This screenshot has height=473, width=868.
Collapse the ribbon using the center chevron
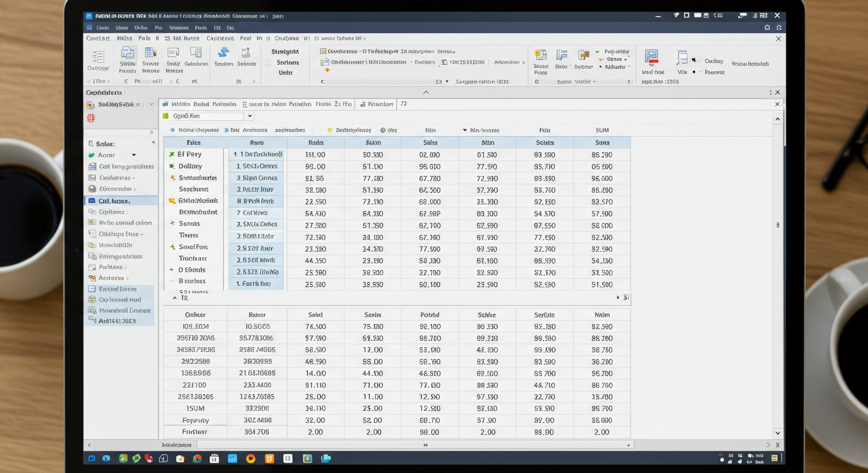pyautogui.click(x=425, y=92)
